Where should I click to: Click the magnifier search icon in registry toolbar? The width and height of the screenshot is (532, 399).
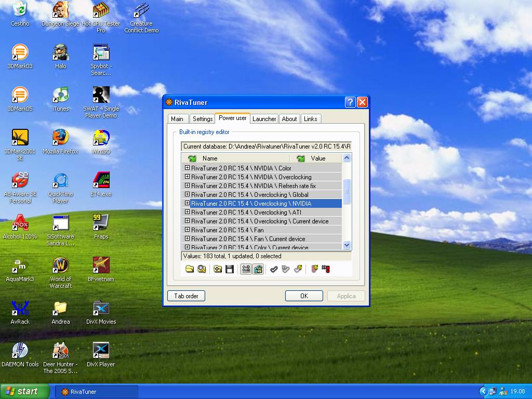pos(202,269)
